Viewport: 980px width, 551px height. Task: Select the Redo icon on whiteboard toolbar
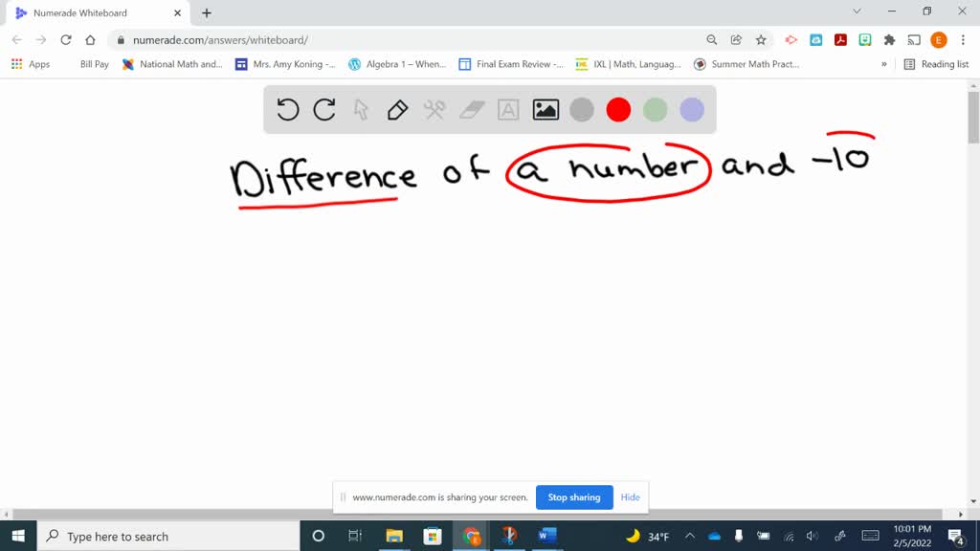(324, 109)
